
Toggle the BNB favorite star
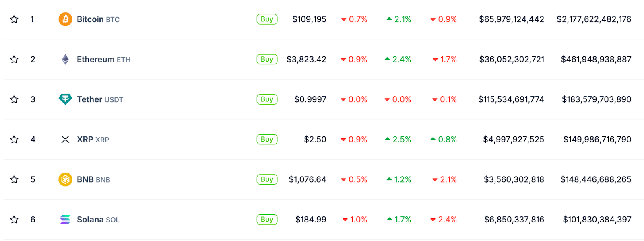14,179
